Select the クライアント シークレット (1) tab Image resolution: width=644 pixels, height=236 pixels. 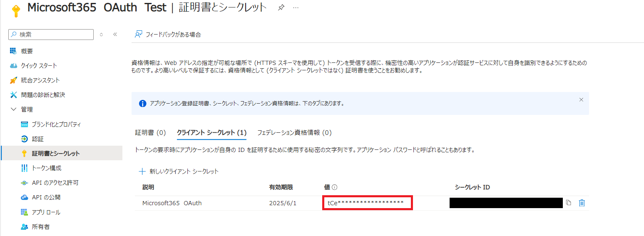(x=211, y=133)
